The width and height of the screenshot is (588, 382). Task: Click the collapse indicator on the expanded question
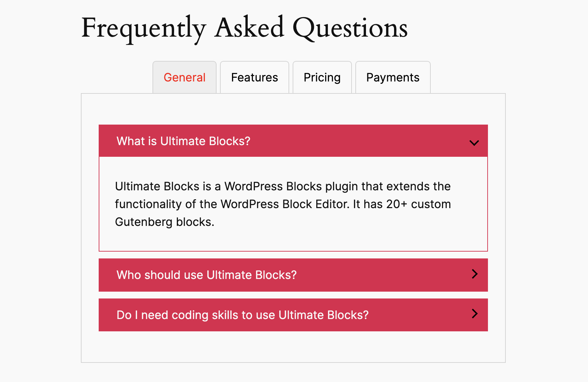point(474,143)
